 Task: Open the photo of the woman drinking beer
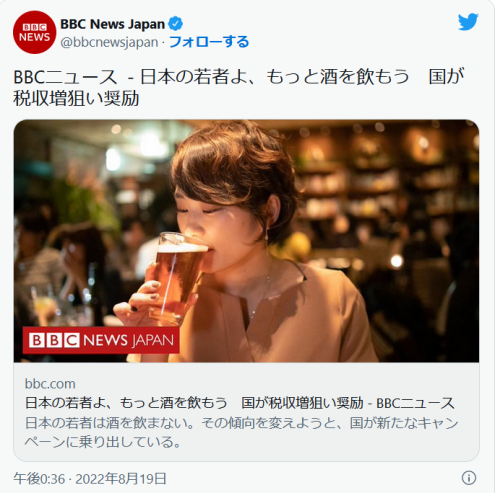[246, 241]
